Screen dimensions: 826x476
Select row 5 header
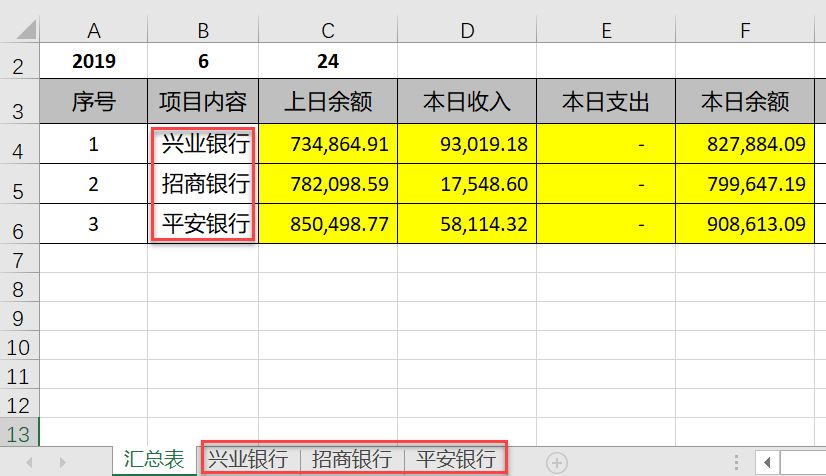19,184
